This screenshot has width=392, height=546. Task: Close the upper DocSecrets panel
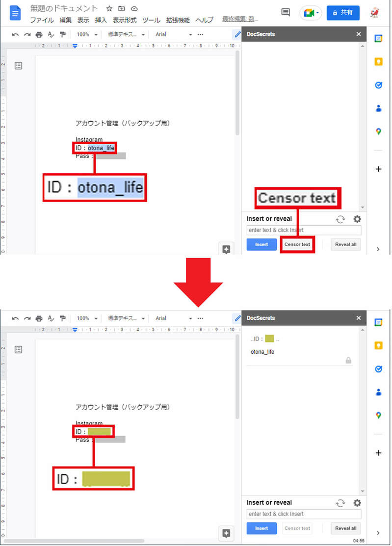pyautogui.click(x=359, y=34)
